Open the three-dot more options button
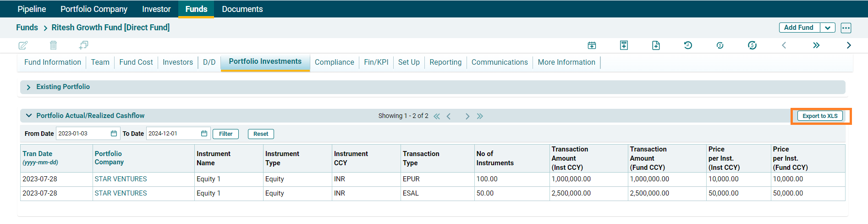 coord(846,28)
